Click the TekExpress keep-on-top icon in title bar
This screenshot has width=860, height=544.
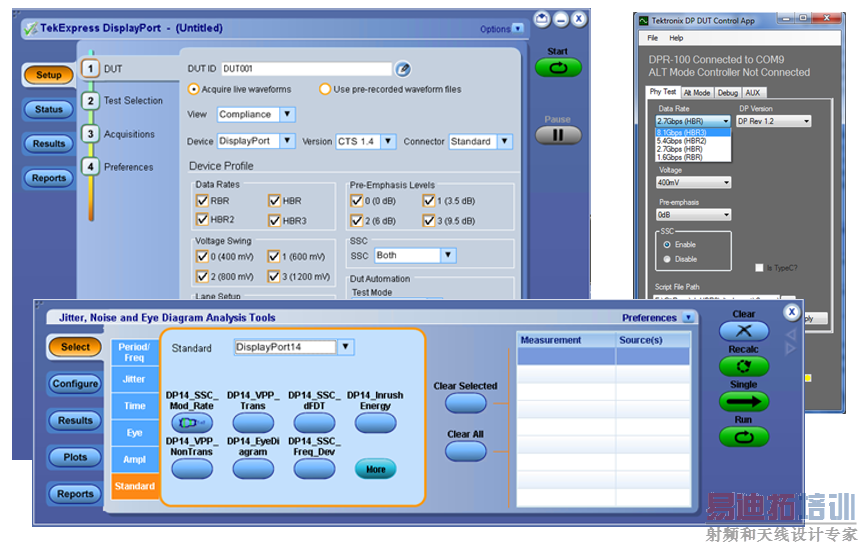click(542, 20)
